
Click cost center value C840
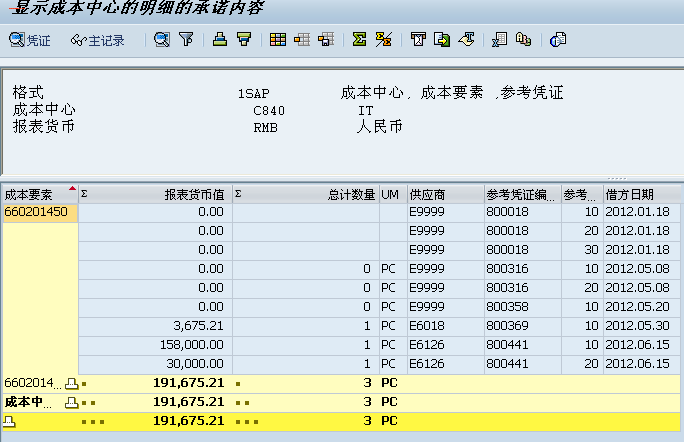269,111
